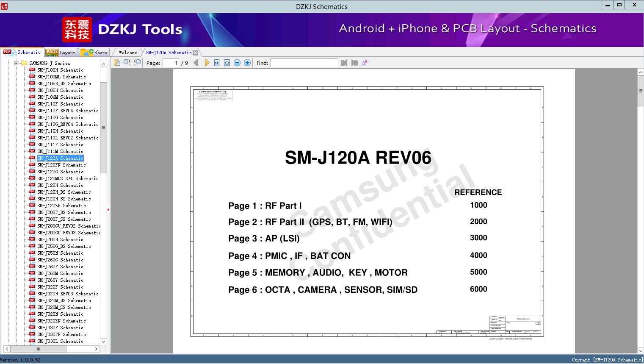Click the match case search icon
The height and width of the screenshot is (364, 644).
point(365,63)
